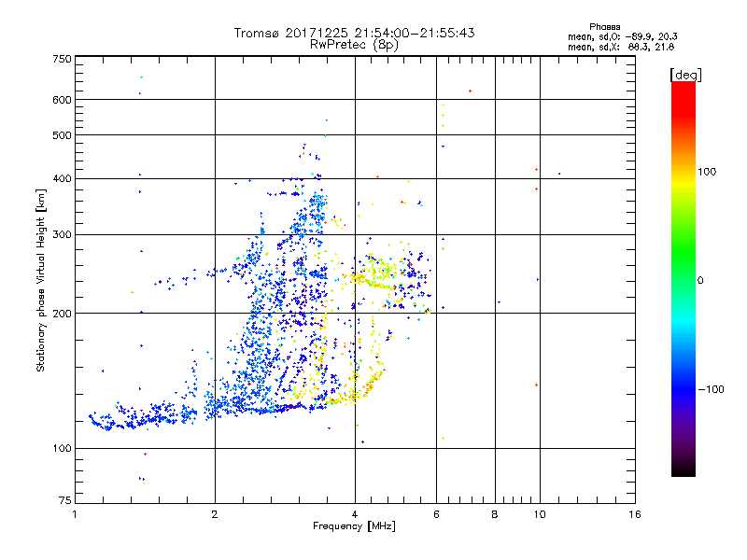This screenshot has height=560, width=747.
Task: Click the red data point just below 100 km
Action: pos(146,454)
